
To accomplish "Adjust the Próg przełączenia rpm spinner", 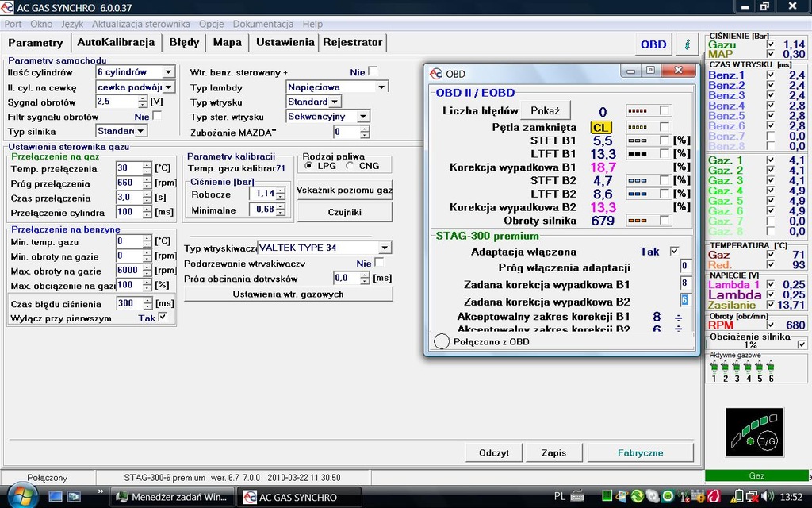I will pos(147,183).
